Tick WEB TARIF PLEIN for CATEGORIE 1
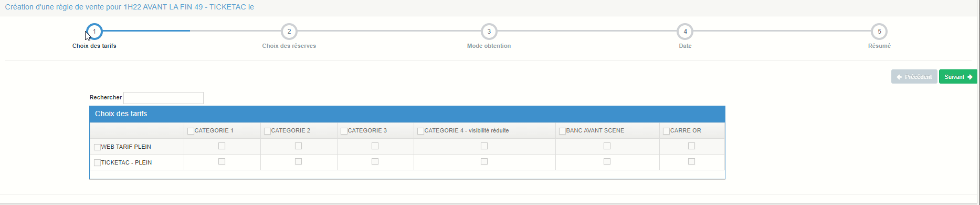The image size is (980, 205). (222, 146)
